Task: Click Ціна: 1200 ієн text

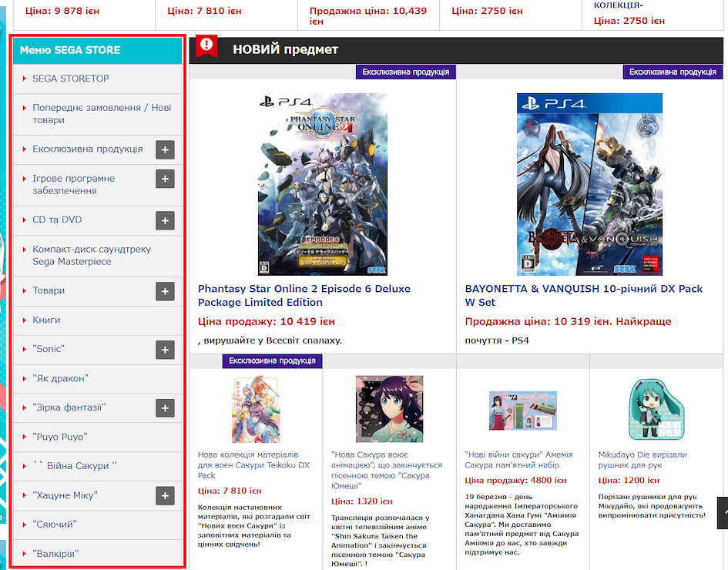Action: pos(629,481)
